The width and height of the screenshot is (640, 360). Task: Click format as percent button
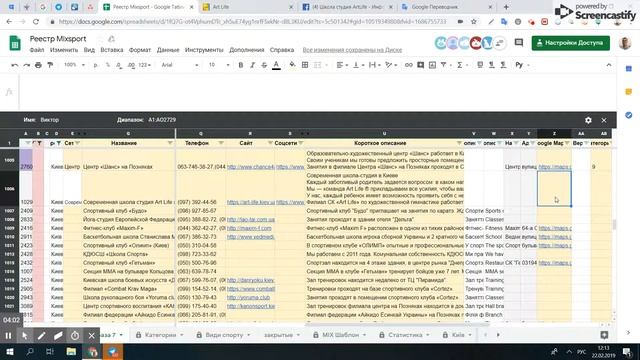[108, 65]
